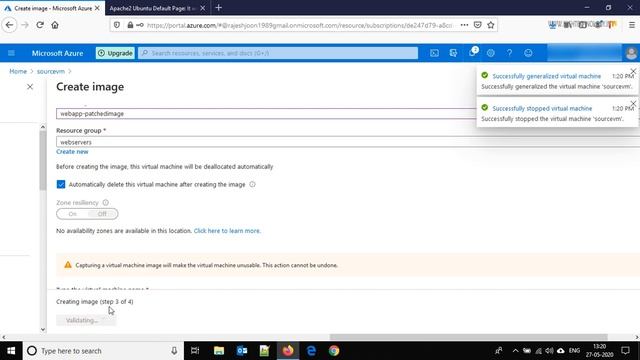Open File Explorer from the taskbar

[x=219, y=351]
